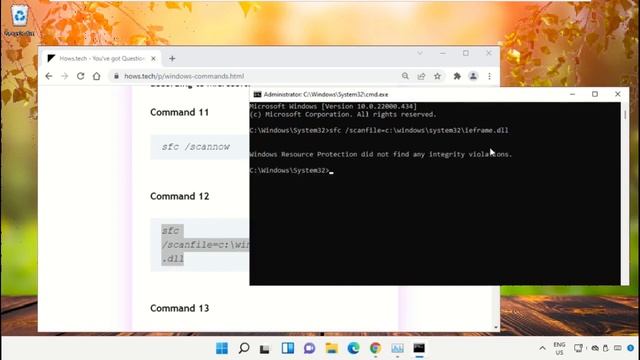Open Chrome extensions puzzle icon
Image resolution: width=640 pixels, height=360 pixels.
457,76
